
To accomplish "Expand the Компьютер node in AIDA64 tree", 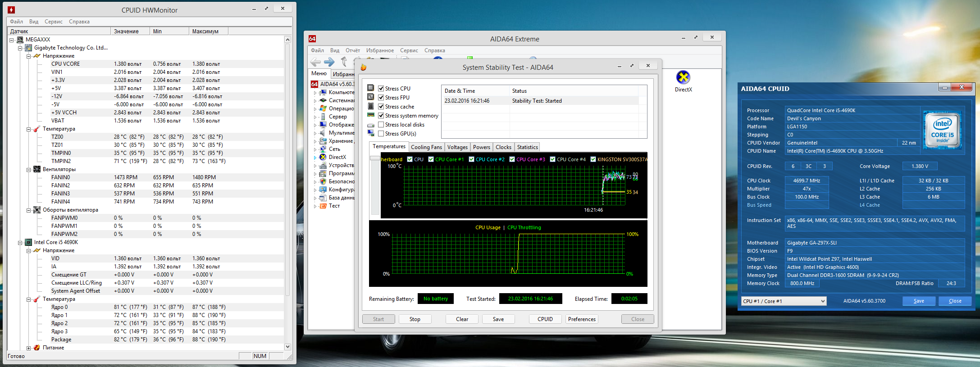I will 315,92.
